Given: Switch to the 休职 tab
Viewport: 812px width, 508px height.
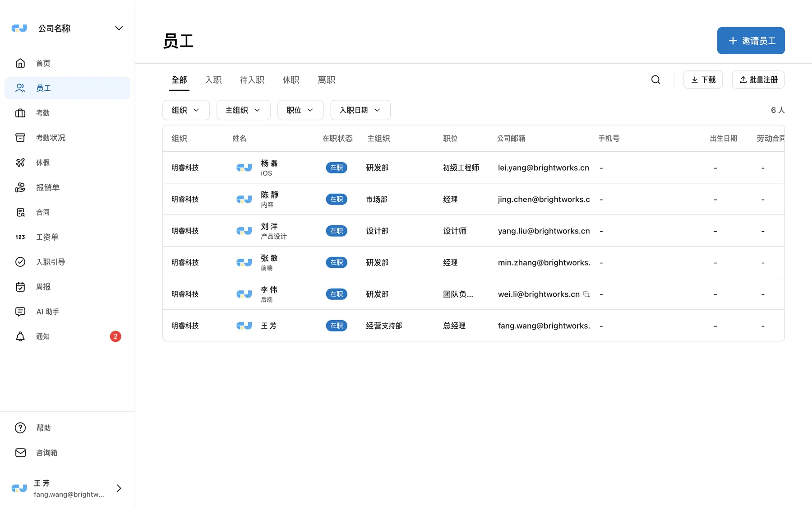Looking at the screenshot, I should 291,80.
